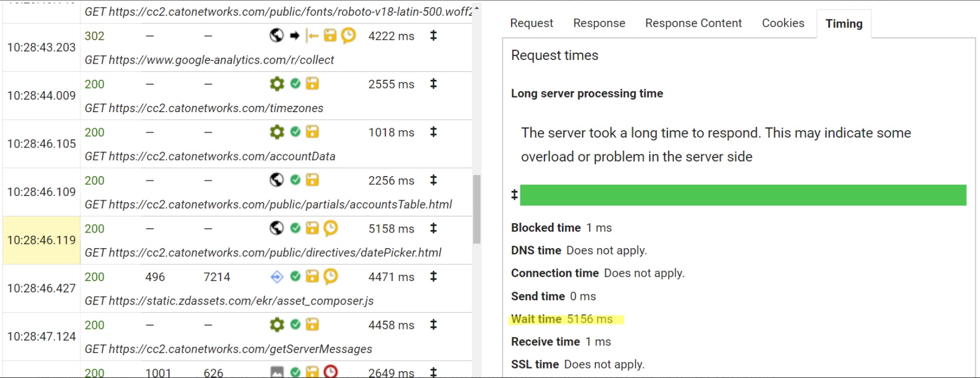Click the slow-response clock warning on the datePicker.html request
The image size is (980, 378).
pos(330,228)
